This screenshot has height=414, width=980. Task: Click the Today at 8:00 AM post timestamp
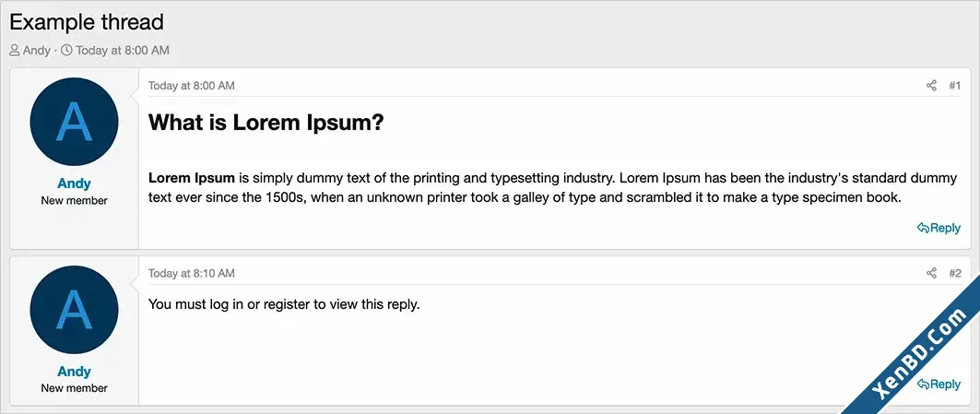coord(191,86)
